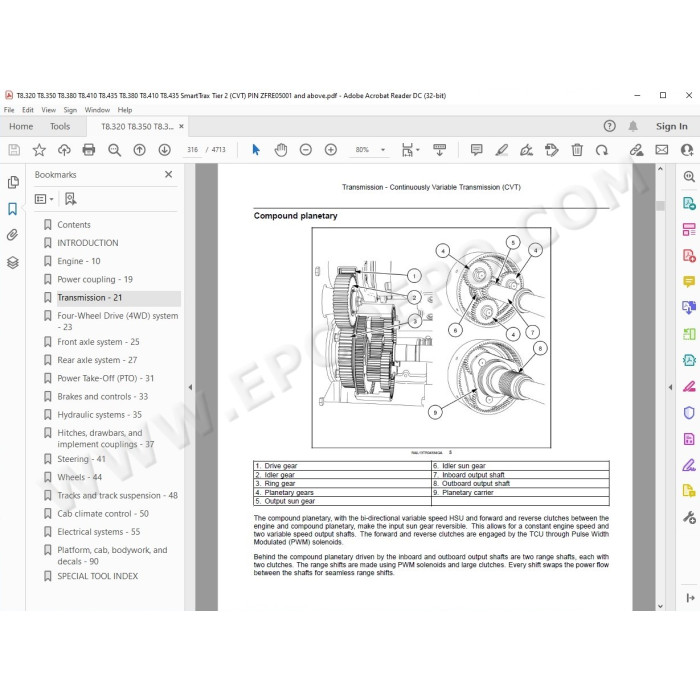The image size is (700, 700).
Task: Click the document scrollbar up arrow
Action: 660,169
